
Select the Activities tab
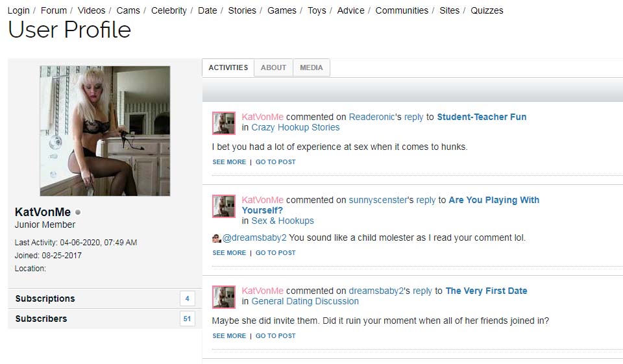click(228, 67)
